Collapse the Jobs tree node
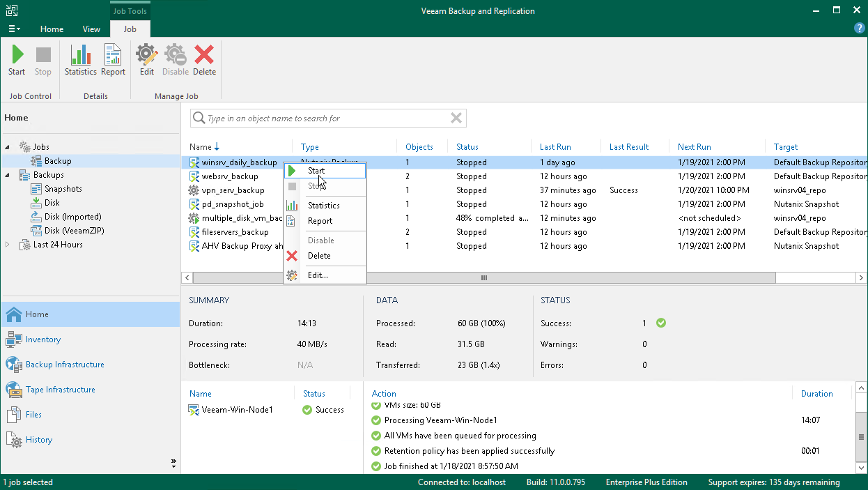Screen dimensions: 868x490 click(8, 147)
